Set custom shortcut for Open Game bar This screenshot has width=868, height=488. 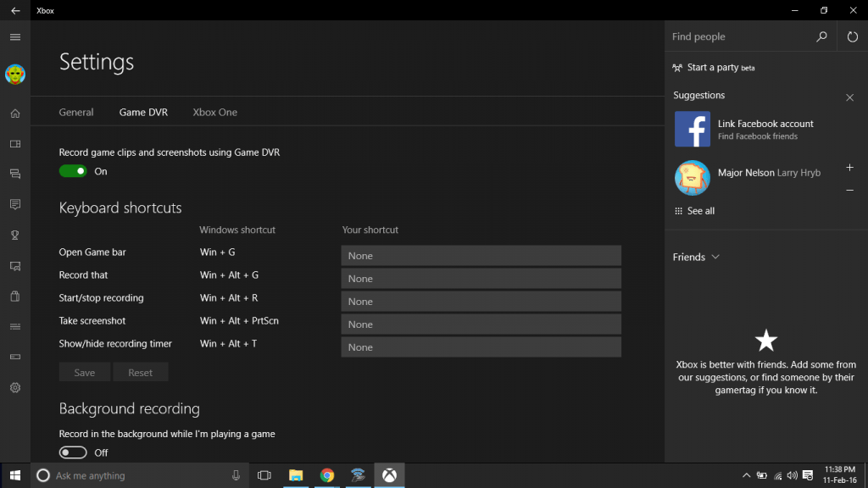click(x=481, y=256)
